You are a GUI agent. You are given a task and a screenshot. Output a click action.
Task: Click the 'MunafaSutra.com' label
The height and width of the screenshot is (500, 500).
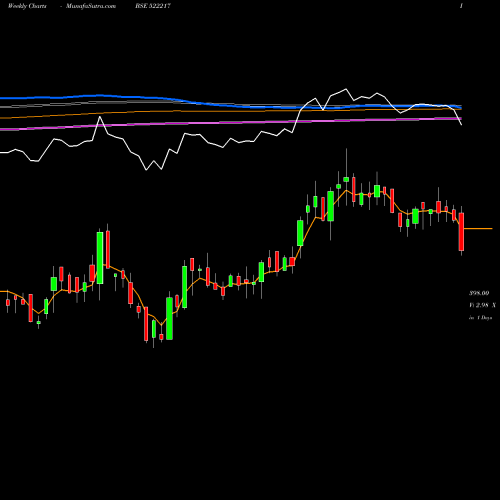pyautogui.click(x=91, y=6)
